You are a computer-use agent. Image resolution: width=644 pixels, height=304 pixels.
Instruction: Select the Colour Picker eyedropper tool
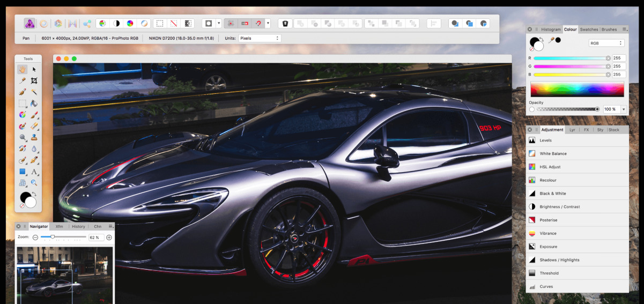(x=23, y=80)
